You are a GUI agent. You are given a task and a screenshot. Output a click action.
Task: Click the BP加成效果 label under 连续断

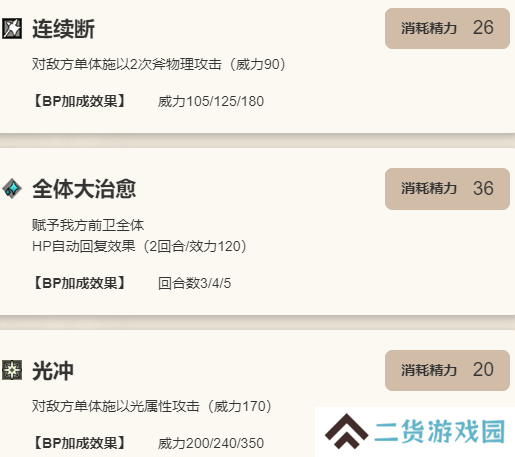pyautogui.click(x=79, y=101)
